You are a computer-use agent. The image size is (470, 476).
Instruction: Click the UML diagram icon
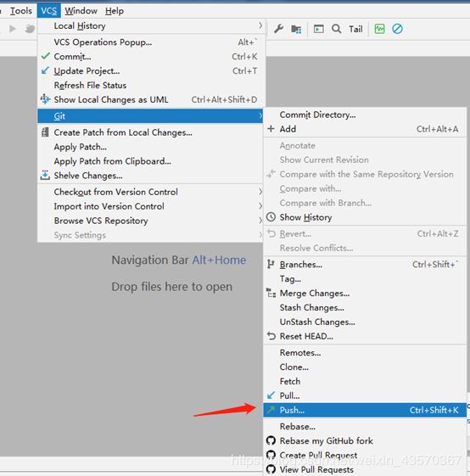pos(45,99)
